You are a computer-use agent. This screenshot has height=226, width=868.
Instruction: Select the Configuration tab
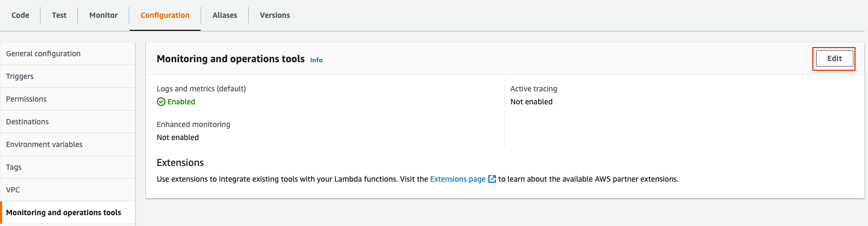(165, 15)
